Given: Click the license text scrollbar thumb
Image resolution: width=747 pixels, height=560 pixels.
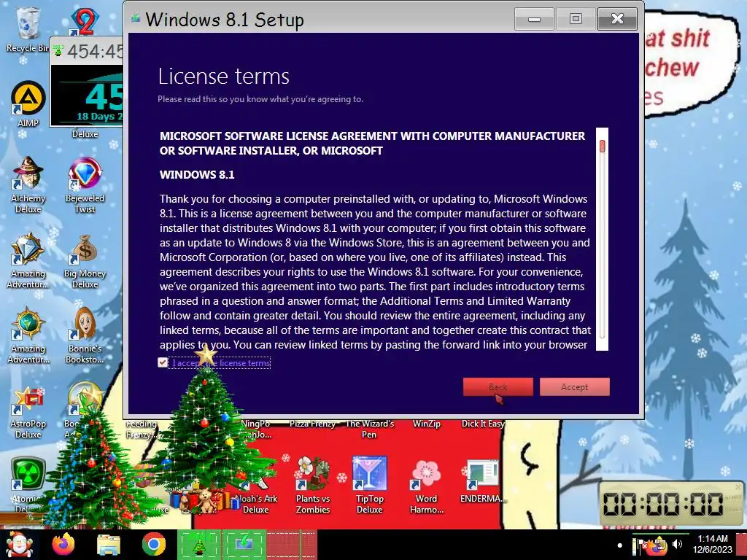Looking at the screenshot, I should point(602,146).
